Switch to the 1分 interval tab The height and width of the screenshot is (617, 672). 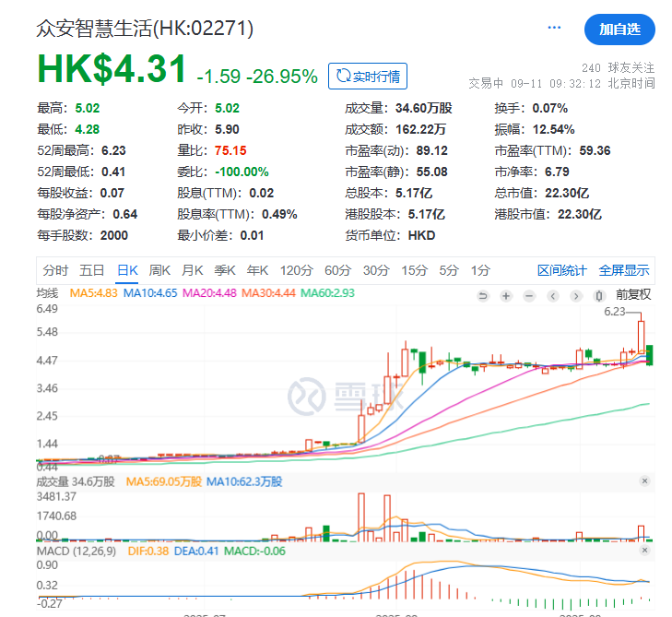click(x=480, y=270)
